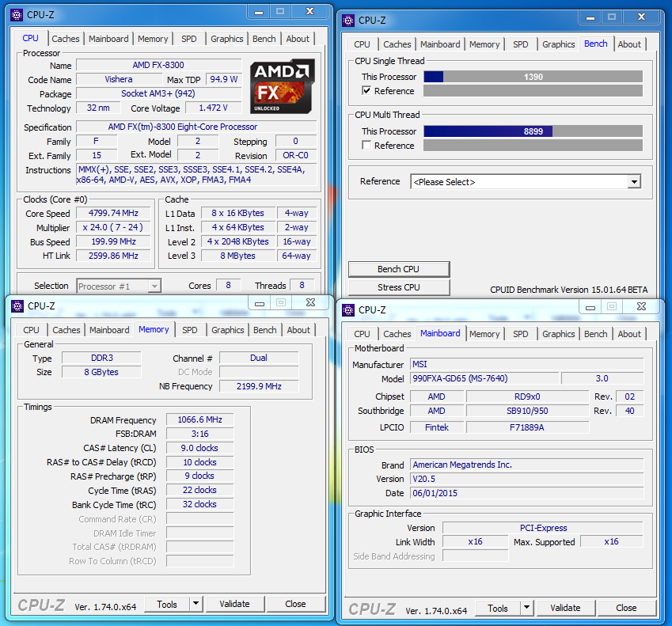
Task: Minimize the top-left CPU-Z window
Action: 259,13
